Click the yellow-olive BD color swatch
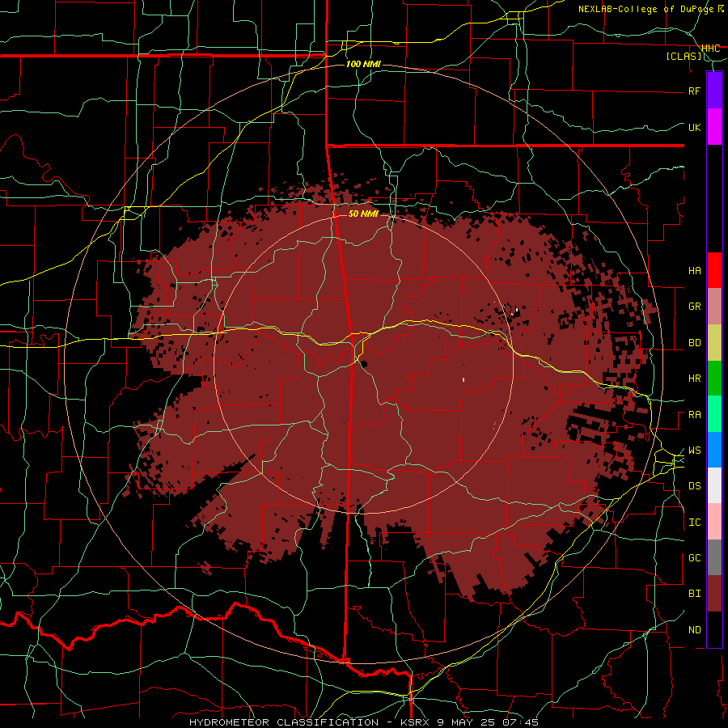The image size is (728, 728). pyautogui.click(x=714, y=342)
